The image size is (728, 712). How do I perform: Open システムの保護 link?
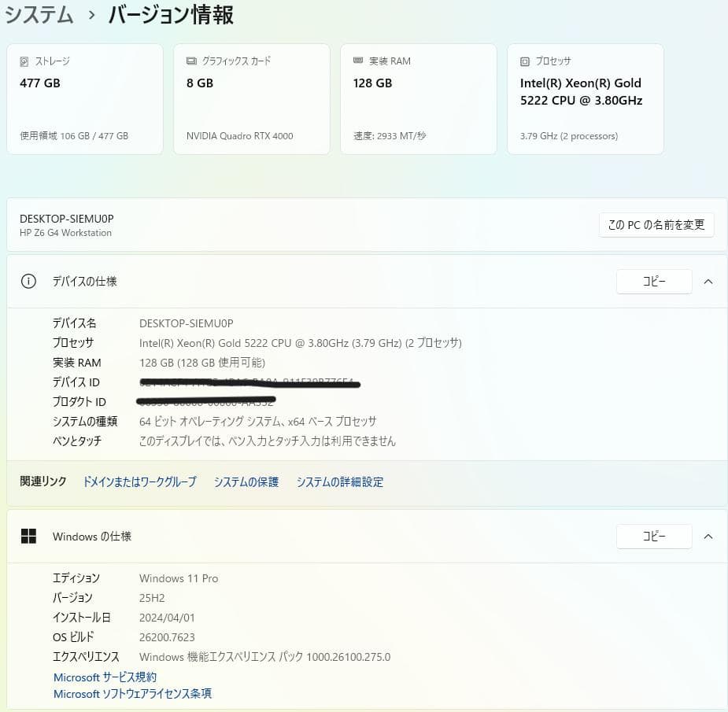coord(245,481)
